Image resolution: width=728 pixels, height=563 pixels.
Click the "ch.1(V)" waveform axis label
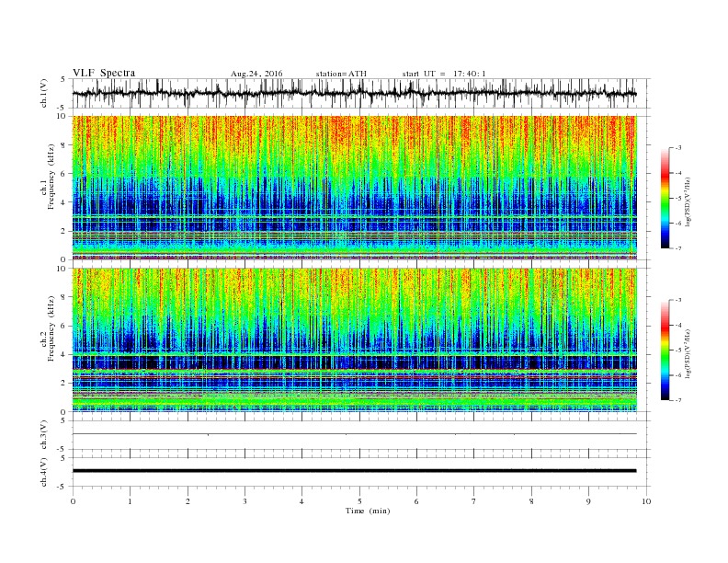(x=44, y=93)
